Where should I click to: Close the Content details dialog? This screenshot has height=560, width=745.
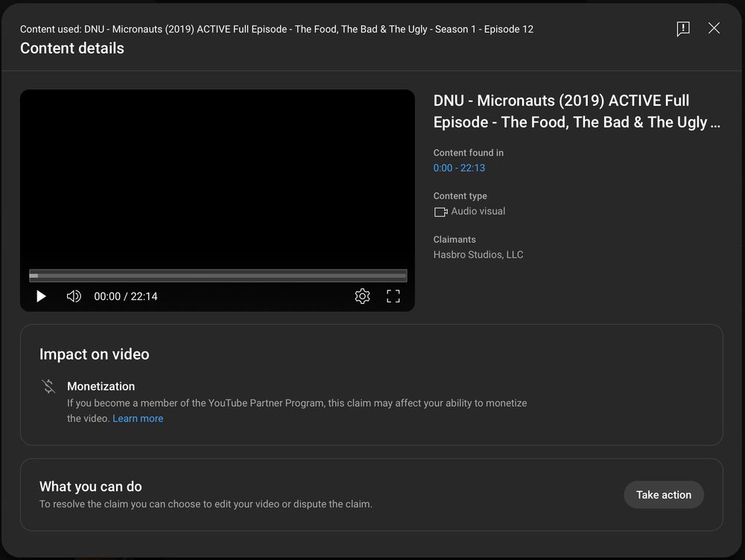coord(714,28)
